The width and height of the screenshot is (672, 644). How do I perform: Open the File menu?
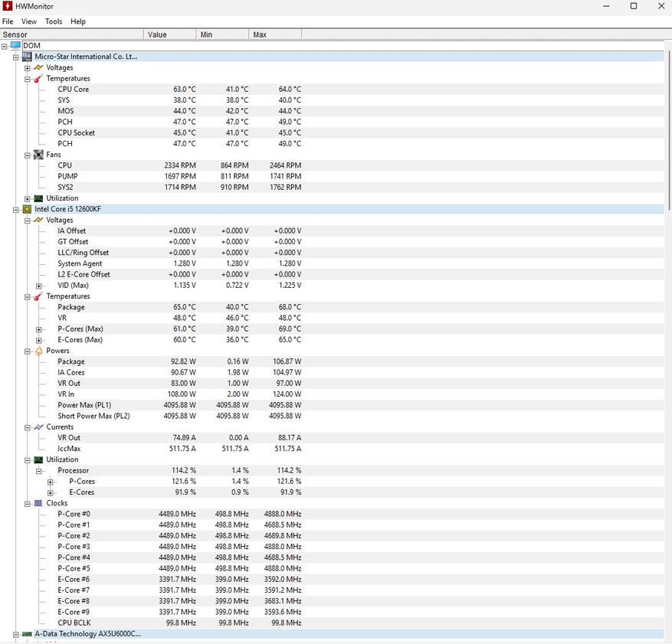8,21
